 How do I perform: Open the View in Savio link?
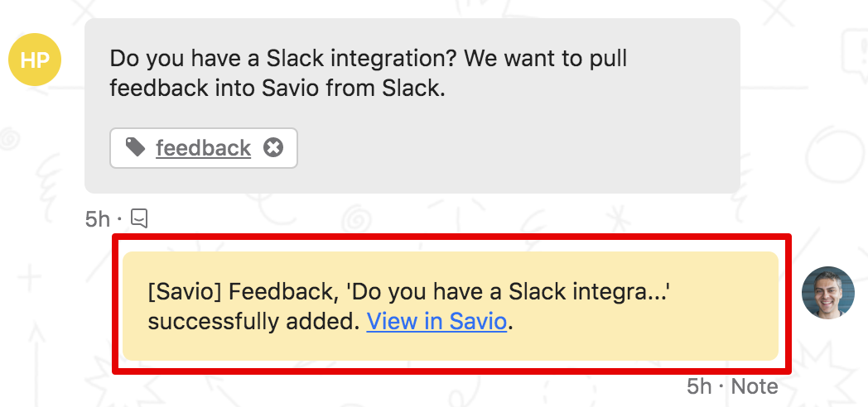[436, 321]
